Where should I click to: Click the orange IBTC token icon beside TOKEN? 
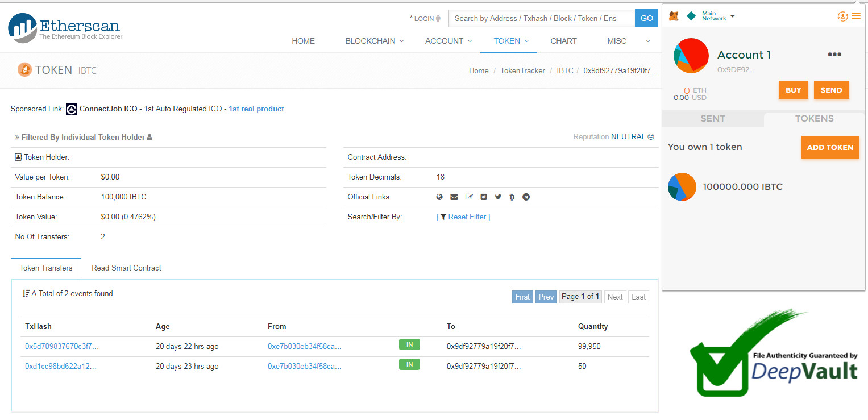coord(25,70)
